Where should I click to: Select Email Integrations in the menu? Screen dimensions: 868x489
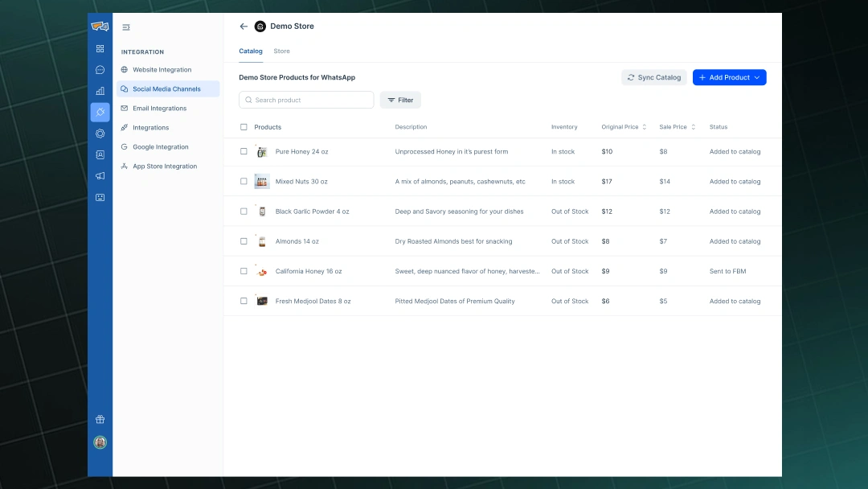pyautogui.click(x=159, y=109)
